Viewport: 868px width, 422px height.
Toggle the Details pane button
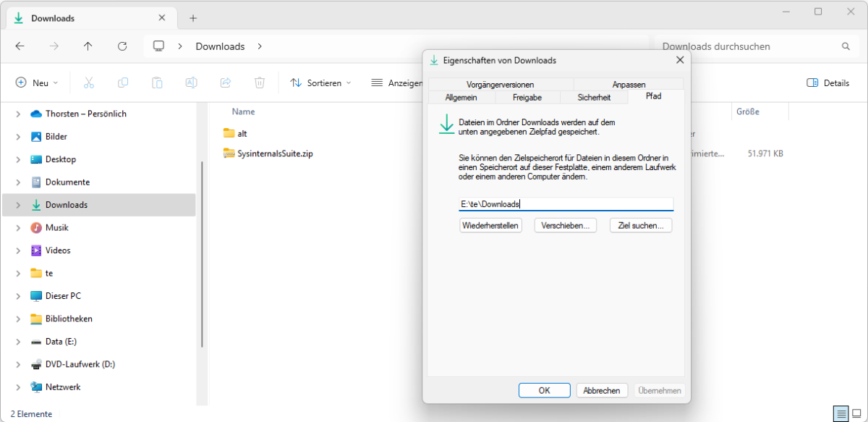[x=827, y=83]
